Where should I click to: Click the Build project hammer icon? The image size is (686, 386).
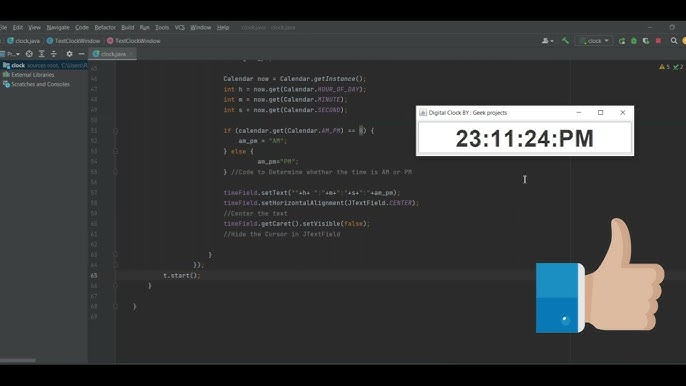[565, 41]
